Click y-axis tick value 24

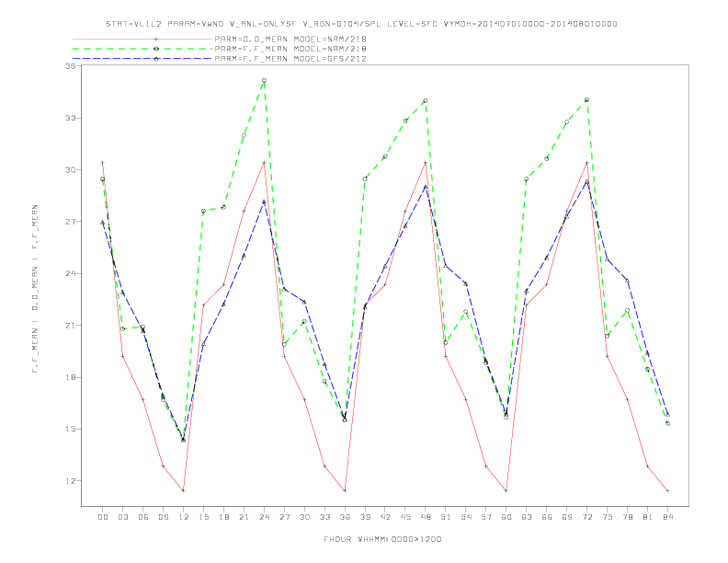tap(71, 273)
